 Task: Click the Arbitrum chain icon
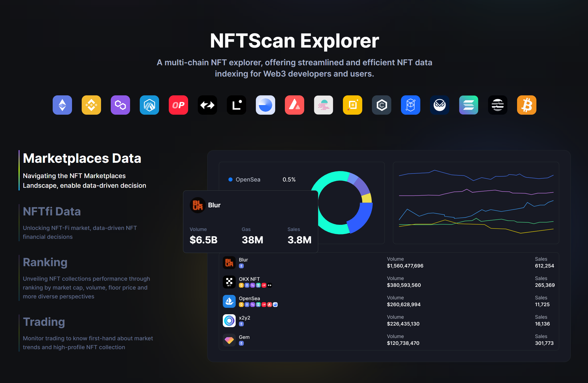149,105
